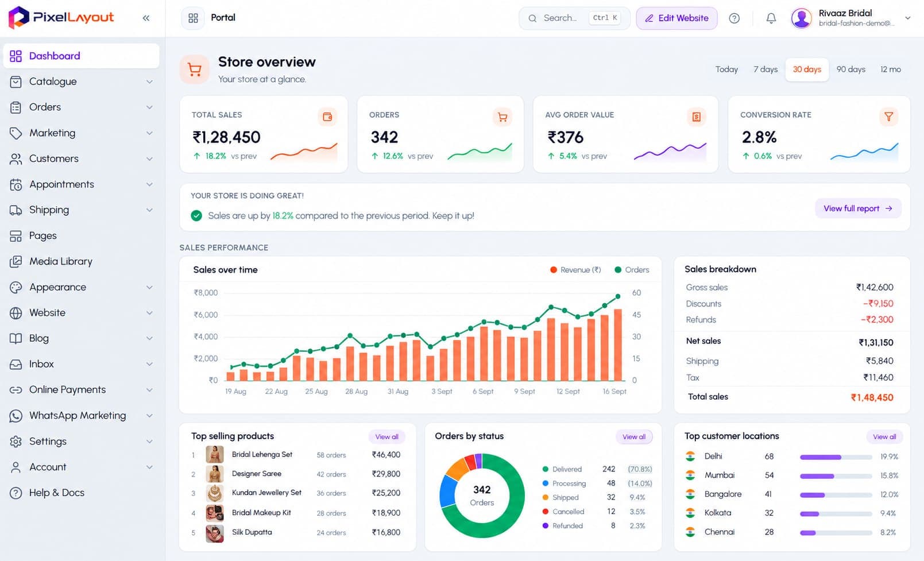Click the Appointments calendar icon in sidebar

(x=16, y=184)
